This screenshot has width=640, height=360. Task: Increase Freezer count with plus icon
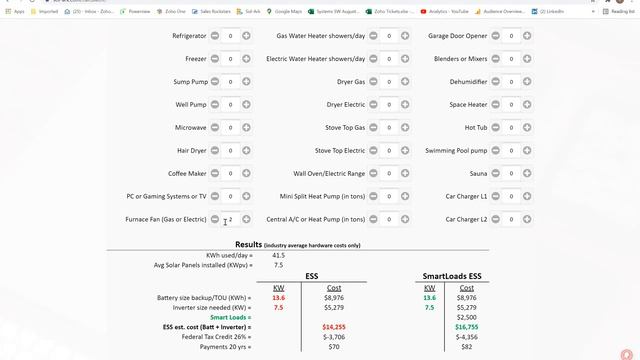coord(246,59)
